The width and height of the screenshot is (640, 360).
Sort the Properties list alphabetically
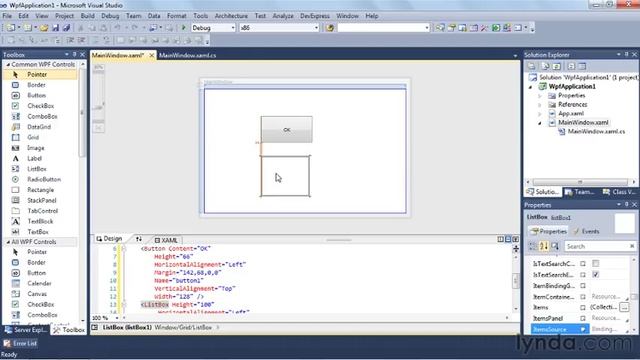(544, 246)
